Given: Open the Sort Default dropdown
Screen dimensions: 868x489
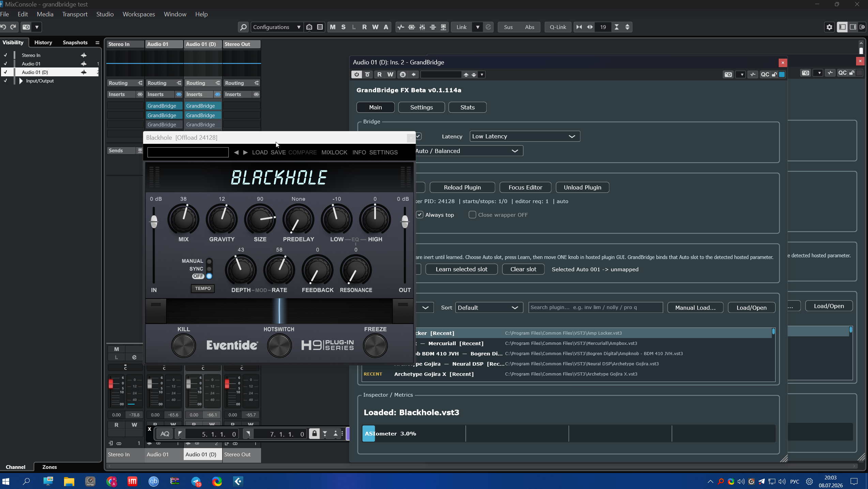Looking at the screenshot, I should click(x=489, y=307).
